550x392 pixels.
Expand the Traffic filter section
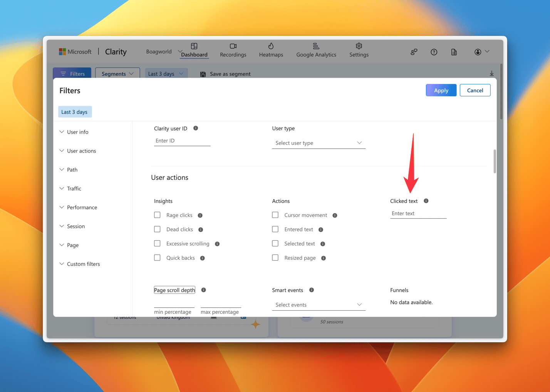(74, 188)
